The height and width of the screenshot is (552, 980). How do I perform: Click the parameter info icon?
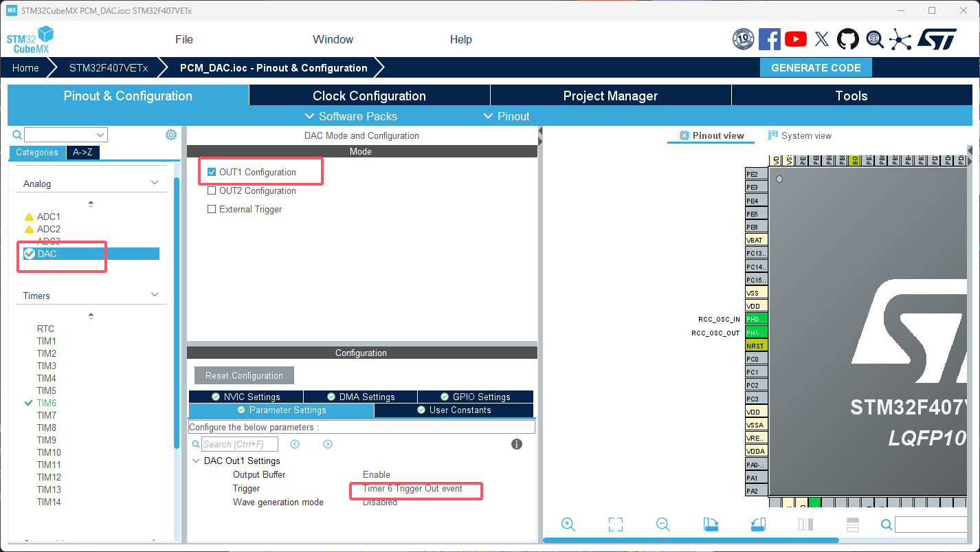(517, 444)
